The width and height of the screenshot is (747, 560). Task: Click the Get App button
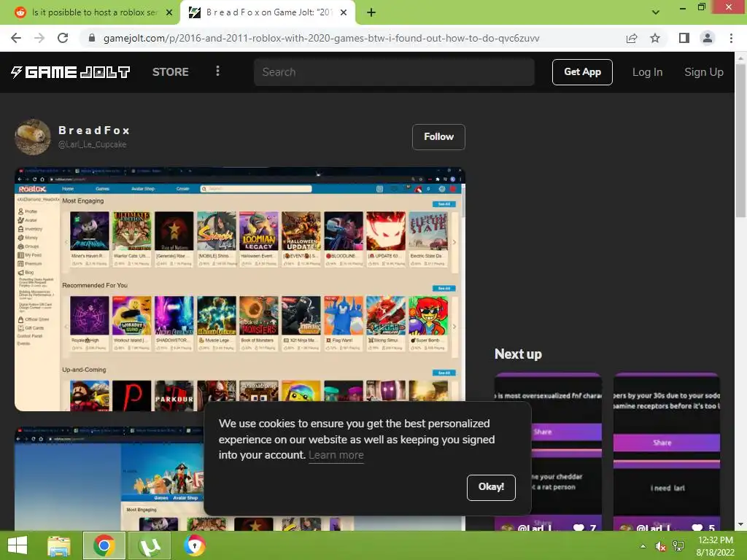(x=582, y=72)
